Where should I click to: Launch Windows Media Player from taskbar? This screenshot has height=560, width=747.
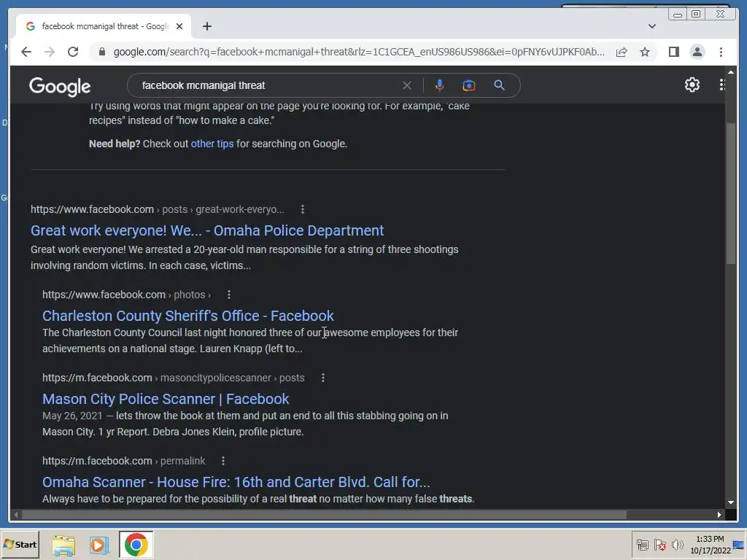99,545
